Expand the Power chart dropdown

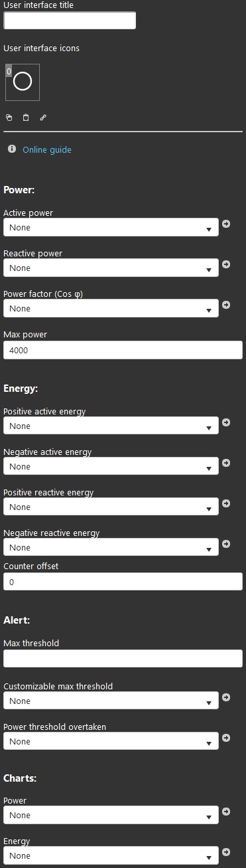(x=111, y=815)
